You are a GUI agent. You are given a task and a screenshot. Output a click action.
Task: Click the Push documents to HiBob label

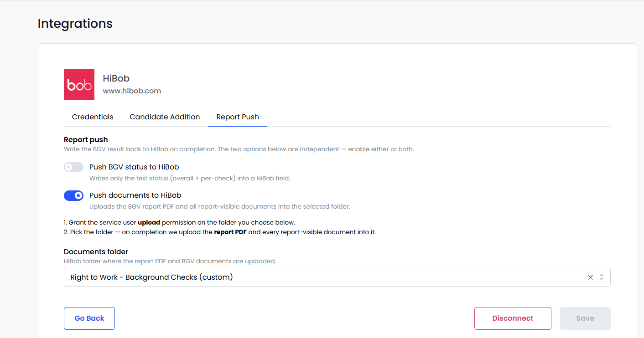(135, 195)
